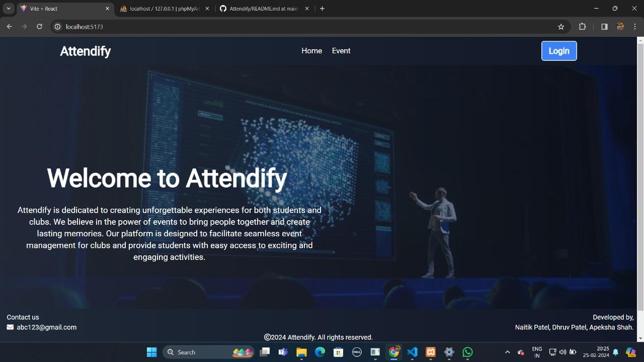The width and height of the screenshot is (644, 362).
Task: Open Copilot preview from the taskbar
Action: pos(631,352)
